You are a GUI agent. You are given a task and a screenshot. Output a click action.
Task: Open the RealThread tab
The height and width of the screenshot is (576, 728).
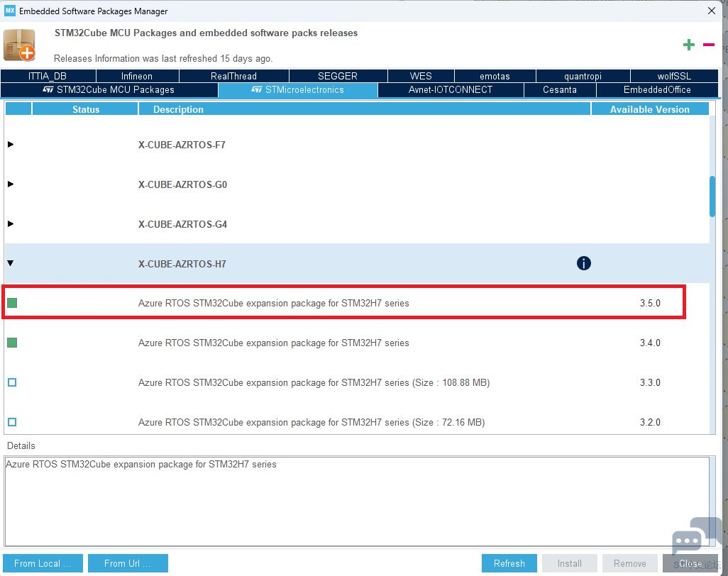pyautogui.click(x=233, y=76)
